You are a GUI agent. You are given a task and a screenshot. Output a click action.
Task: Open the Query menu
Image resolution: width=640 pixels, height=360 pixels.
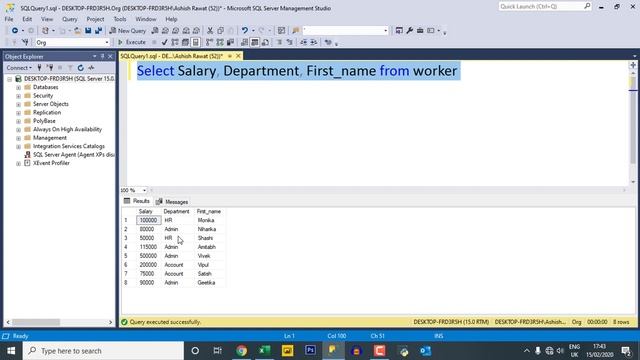(69, 19)
